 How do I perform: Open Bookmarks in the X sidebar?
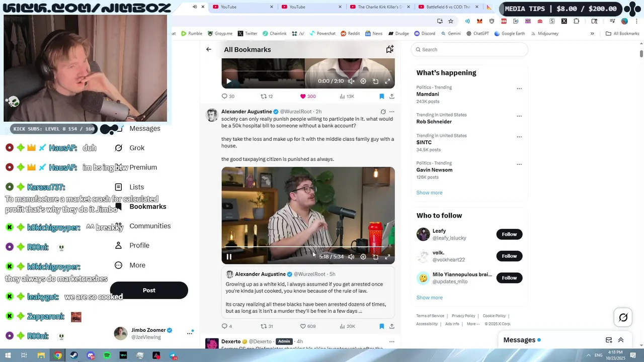[x=141, y=207]
